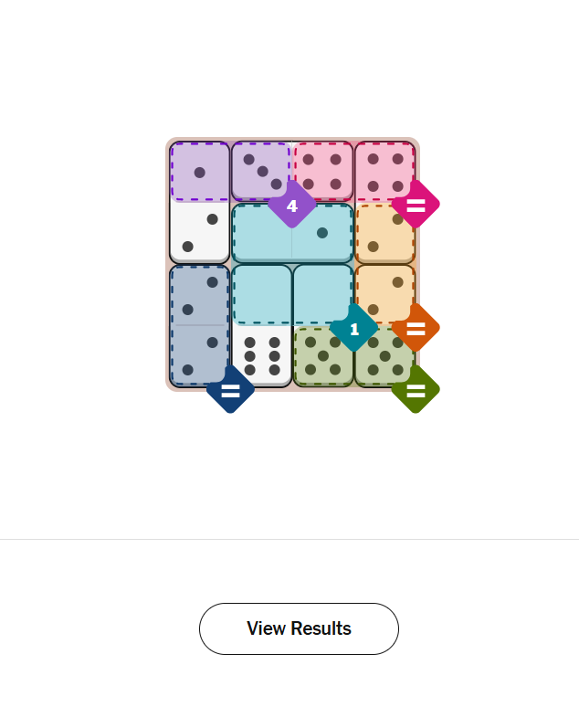Image resolution: width=579 pixels, height=728 pixels.
Task: Click the white two-pip domino half
Action: pyautogui.click(x=200, y=233)
